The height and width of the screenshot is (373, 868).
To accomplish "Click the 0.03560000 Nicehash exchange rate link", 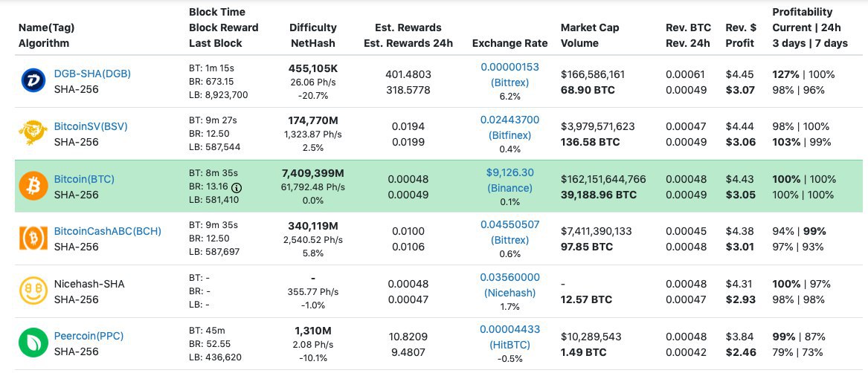I will 509,277.
